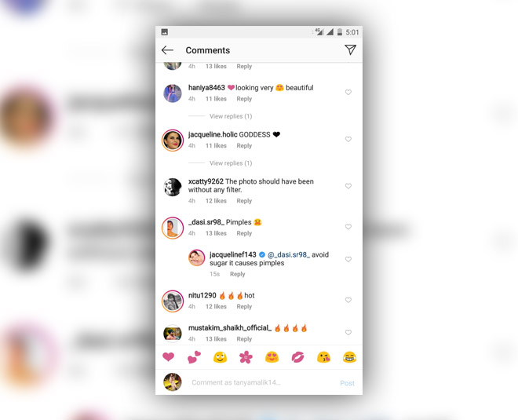Expand View replies under haniya8463's comment
This screenshot has width=518, height=420.
231,116
